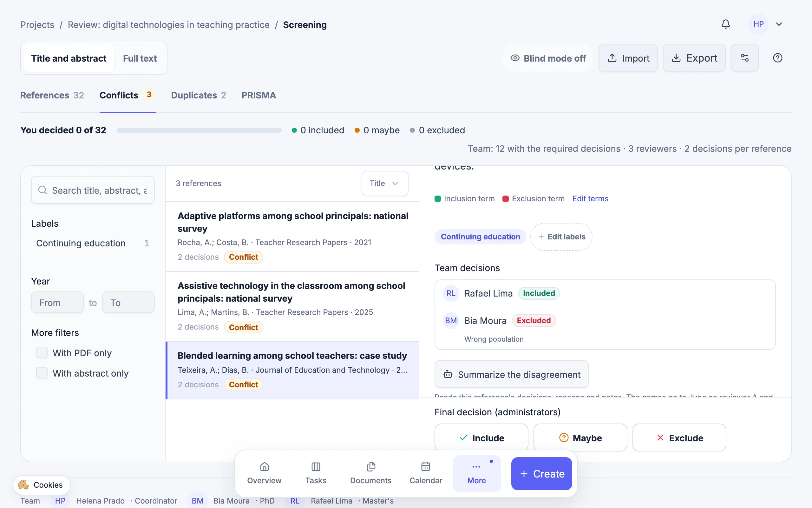Screen dimensions: 812x508
Task: Select Adaptive platforms among school principals reference
Action: pos(292,237)
